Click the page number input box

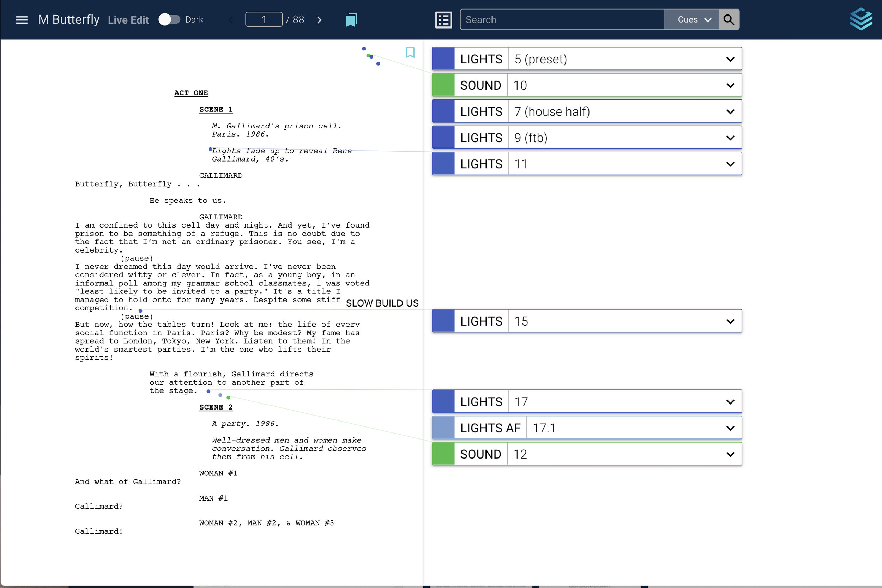(264, 19)
